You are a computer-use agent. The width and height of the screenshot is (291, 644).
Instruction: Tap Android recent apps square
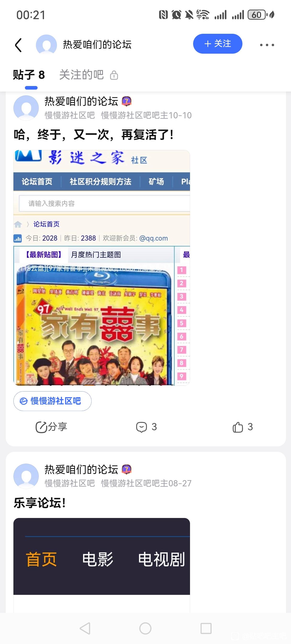point(206,628)
